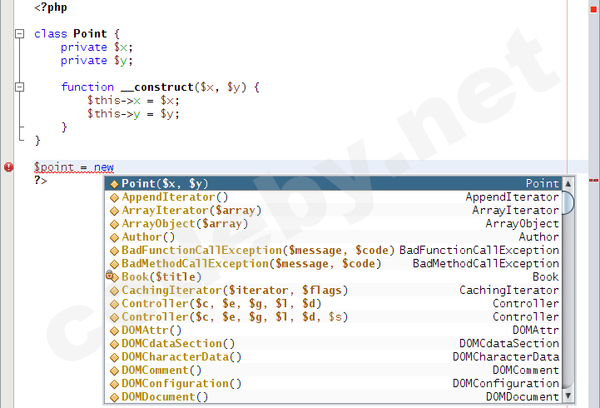Collapse the class Point code fold
The image size is (600, 408).
(x=20, y=34)
